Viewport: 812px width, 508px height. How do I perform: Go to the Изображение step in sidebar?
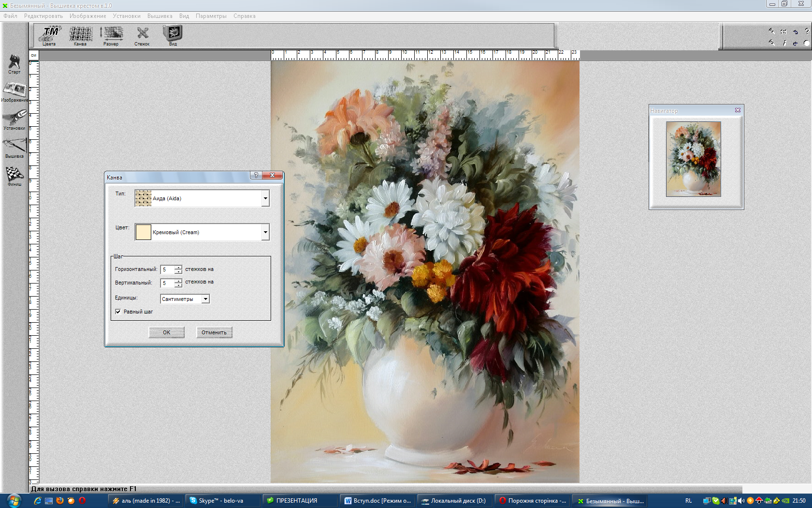tap(14, 92)
